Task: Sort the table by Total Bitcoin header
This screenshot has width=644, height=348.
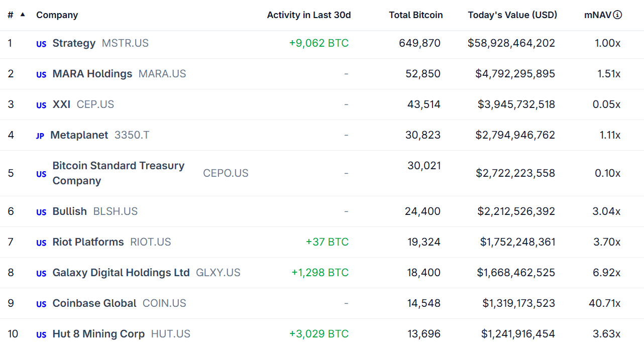Action: click(415, 15)
